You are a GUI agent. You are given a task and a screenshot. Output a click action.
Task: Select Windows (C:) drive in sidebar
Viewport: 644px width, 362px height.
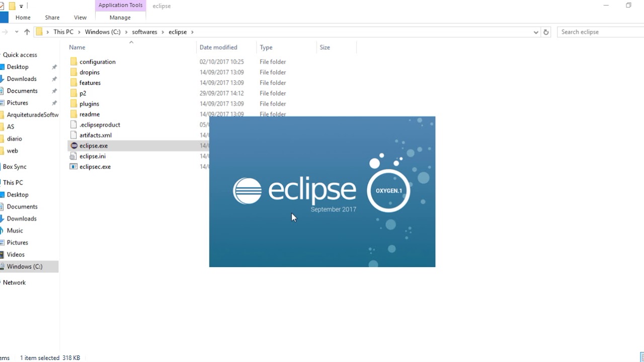pos(29,266)
